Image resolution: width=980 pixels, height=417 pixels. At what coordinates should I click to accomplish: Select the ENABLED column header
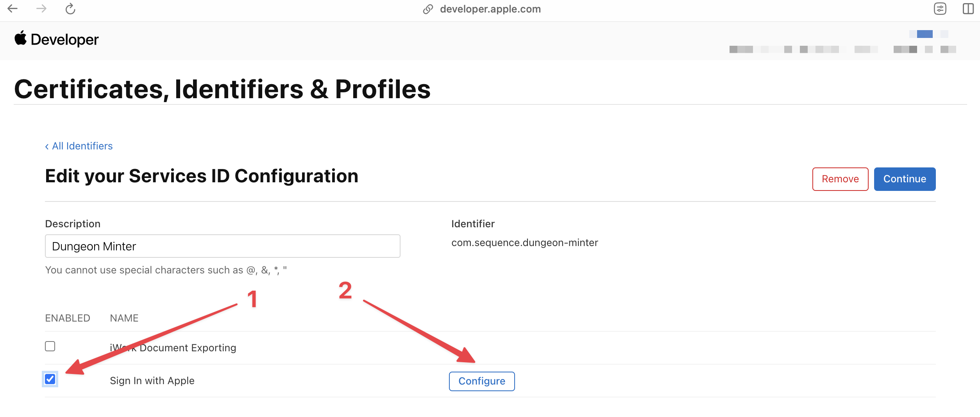(x=67, y=318)
